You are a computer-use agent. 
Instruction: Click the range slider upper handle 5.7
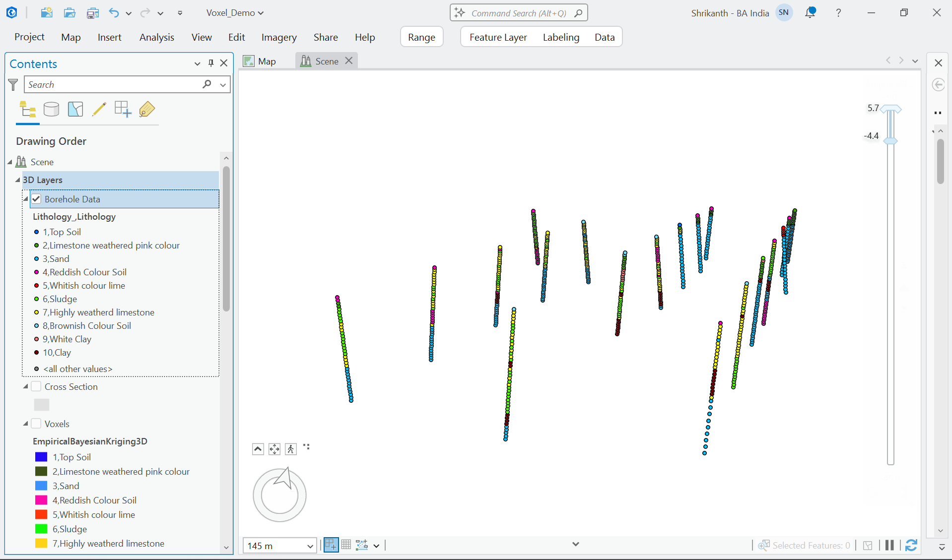891,109
